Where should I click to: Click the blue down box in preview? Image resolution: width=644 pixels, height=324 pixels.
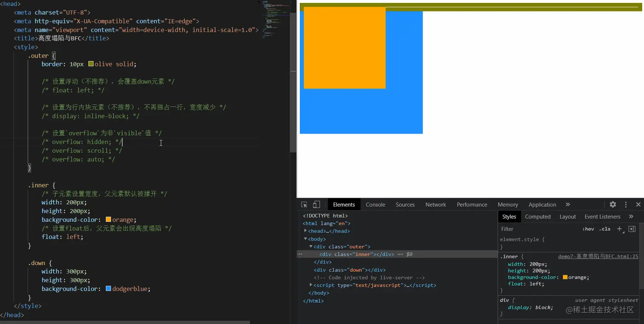click(x=361, y=111)
